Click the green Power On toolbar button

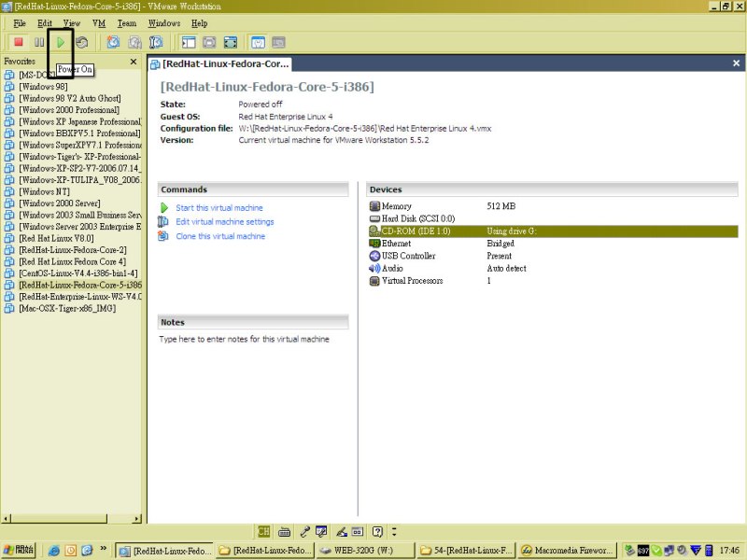(x=61, y=42)
